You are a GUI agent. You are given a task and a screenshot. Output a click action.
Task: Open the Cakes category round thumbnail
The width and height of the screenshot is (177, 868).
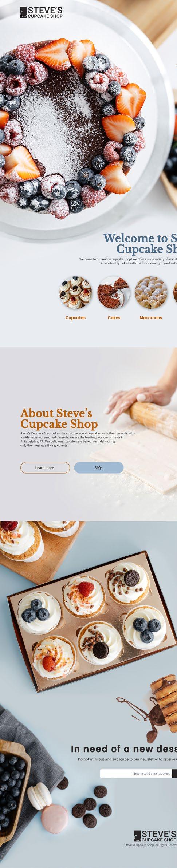pos(114,292)
